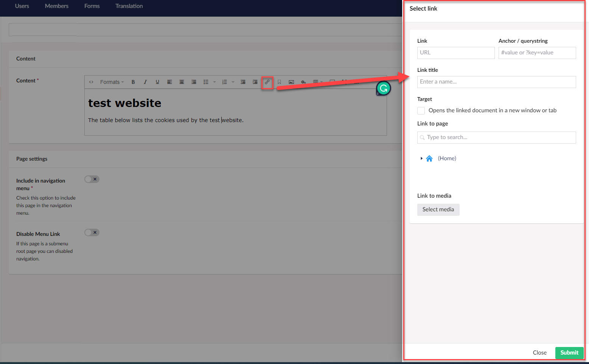Open the Forms section tab
The image size is (589, 364).
pyautogui.click(x=92, y=6)
